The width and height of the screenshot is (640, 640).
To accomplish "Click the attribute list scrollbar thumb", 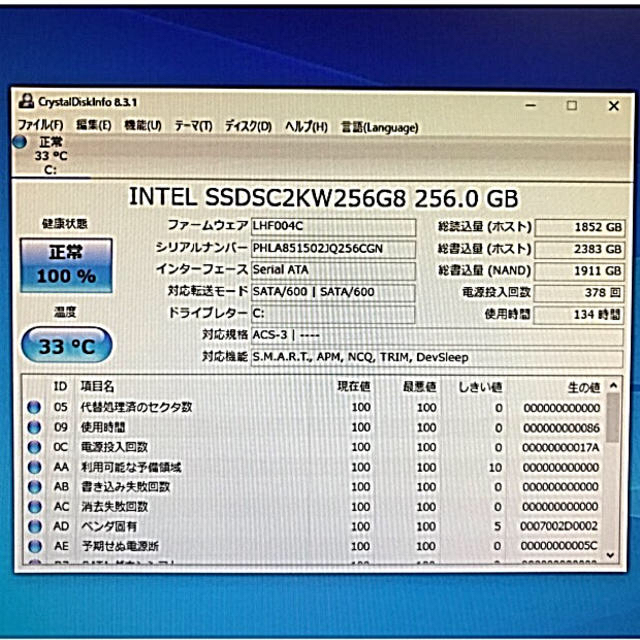I will click(613, 418).
